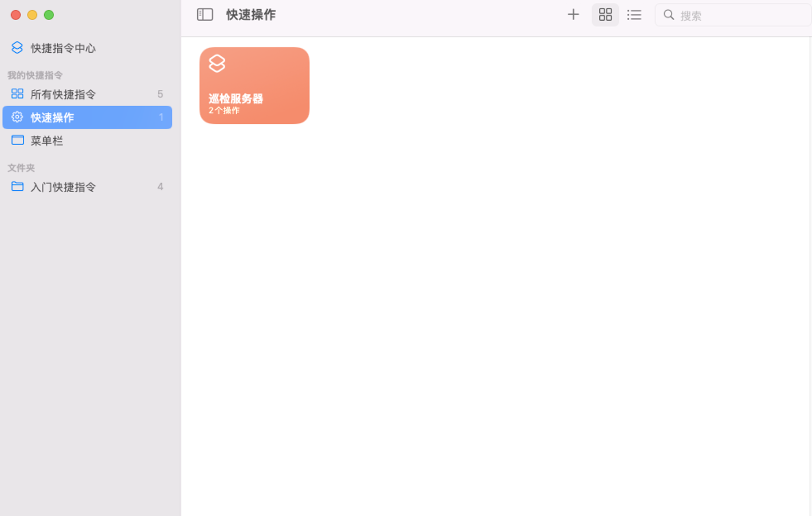Click the plus icon to add shortcut
Viewport: 812px width, 516px height.
click(573, 15)
